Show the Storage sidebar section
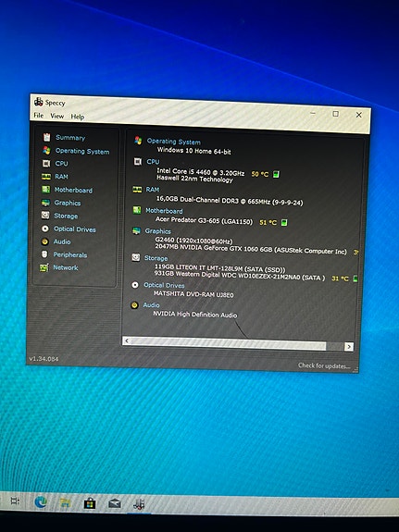The height and width of the screenshot is (532, 399). (66, 216)
